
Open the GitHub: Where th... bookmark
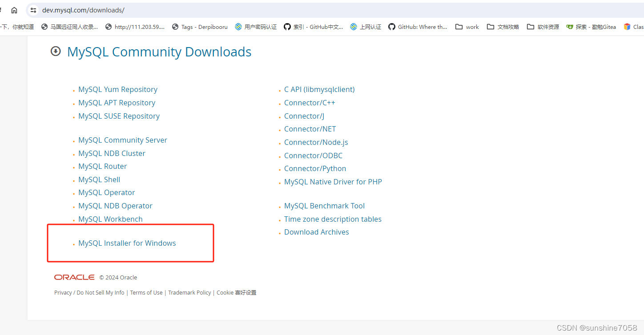coord(418,27)
